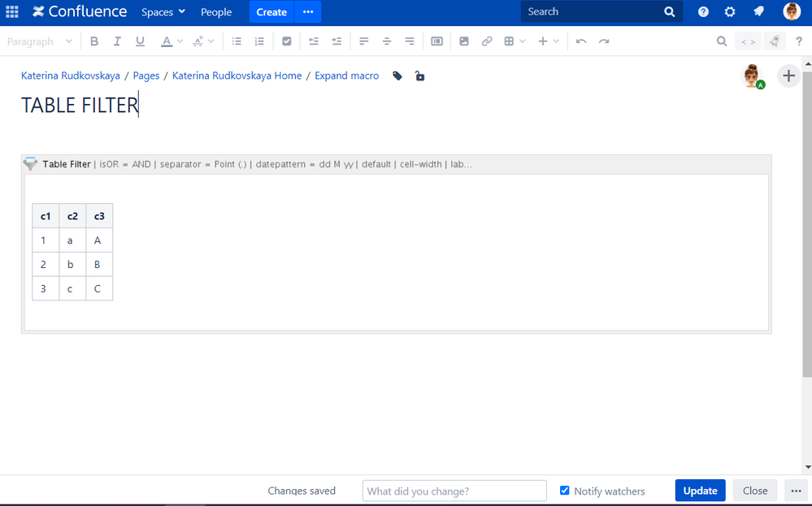Image resolution: width=812 pixels, height=506 pixels.
Task: Open find and replace magnifier in toolbar
Action: pos(722,41)
